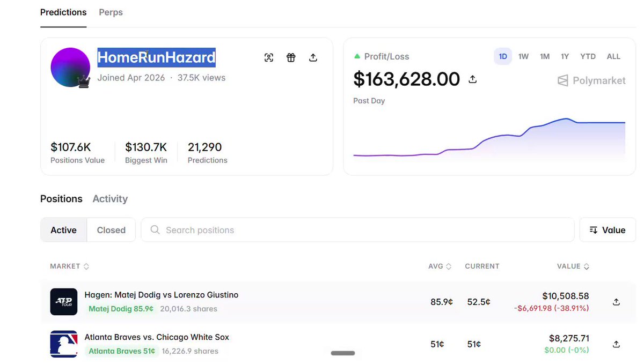Open the Activity tab
The width and height of the screenshot is (644, 364).
110,199
